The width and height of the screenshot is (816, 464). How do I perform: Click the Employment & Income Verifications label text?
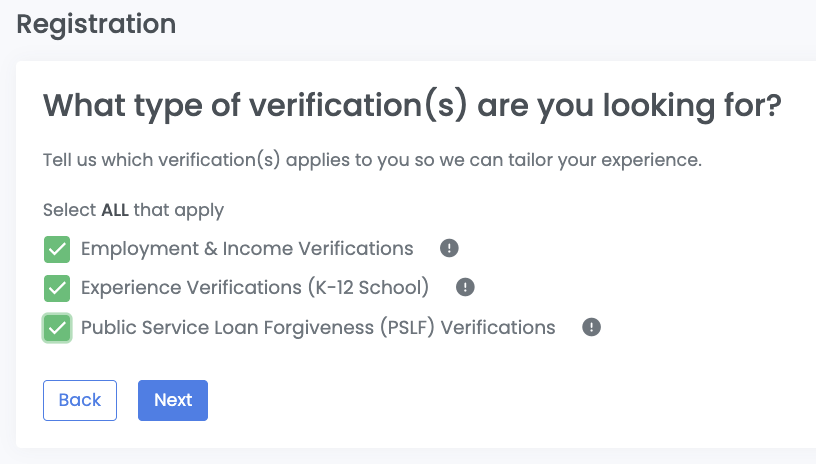247,248
